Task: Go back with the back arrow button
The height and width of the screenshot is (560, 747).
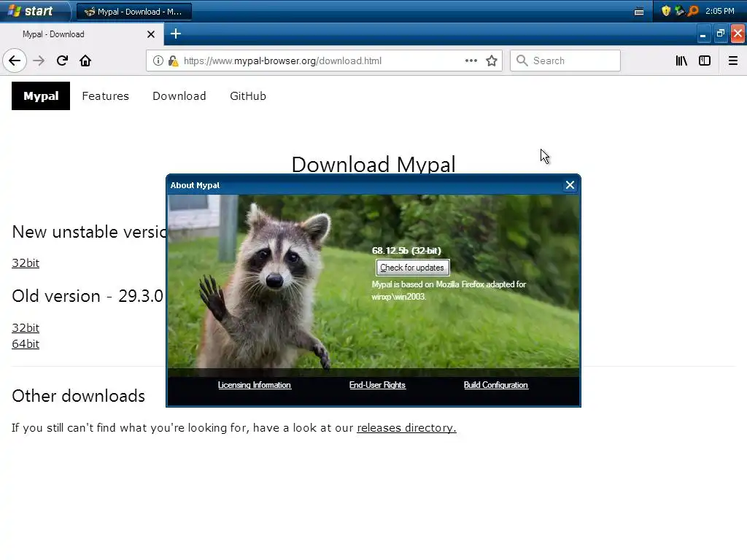Action: click(x=15, y=61)
